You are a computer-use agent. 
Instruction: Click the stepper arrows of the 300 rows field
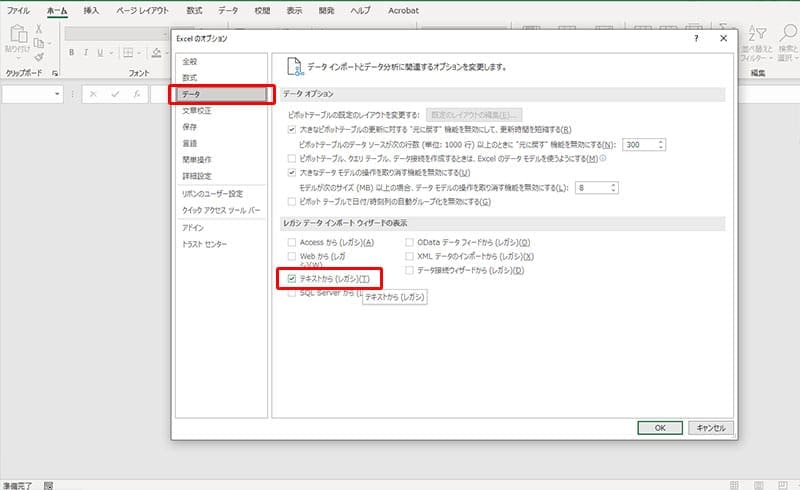click(661, 144)
